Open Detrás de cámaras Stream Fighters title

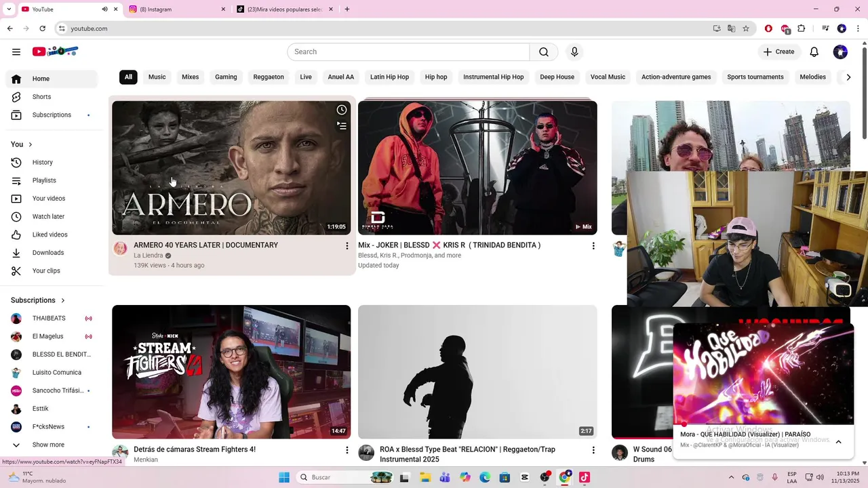[195, 449]
